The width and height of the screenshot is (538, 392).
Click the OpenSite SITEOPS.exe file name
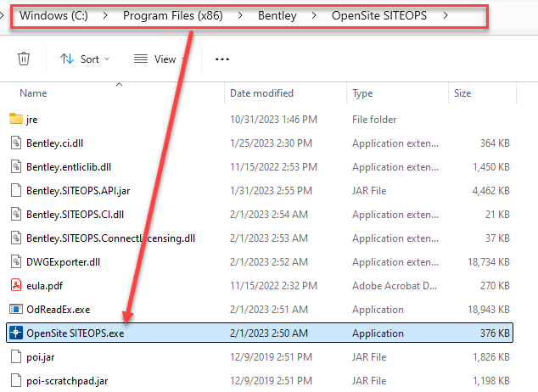pyautogui.click(x=76, y=333)
